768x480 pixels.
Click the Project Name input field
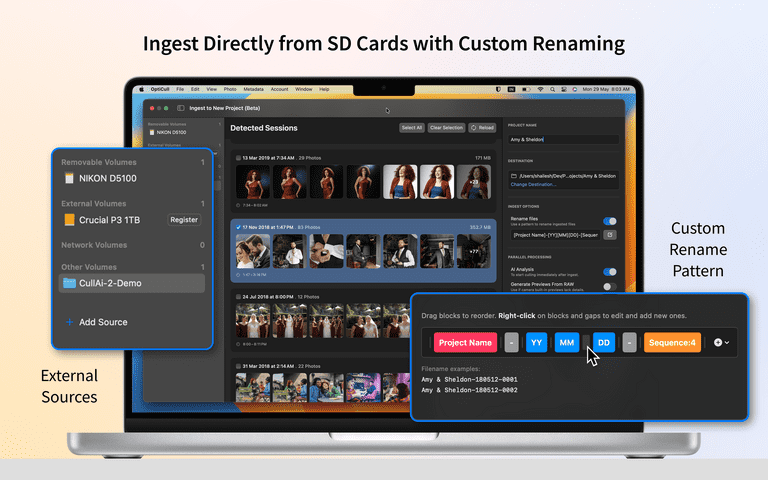pos(563,140)
